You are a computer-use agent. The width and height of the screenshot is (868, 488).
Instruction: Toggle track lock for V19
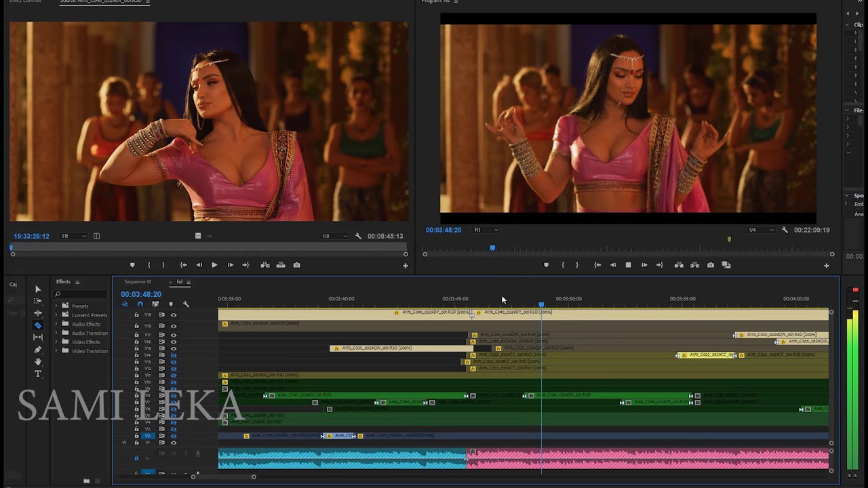[x=136, y=315]
